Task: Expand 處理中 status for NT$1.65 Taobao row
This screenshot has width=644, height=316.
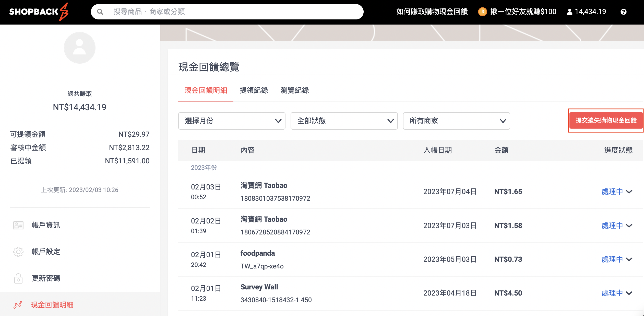Action: tap(617, 192)
